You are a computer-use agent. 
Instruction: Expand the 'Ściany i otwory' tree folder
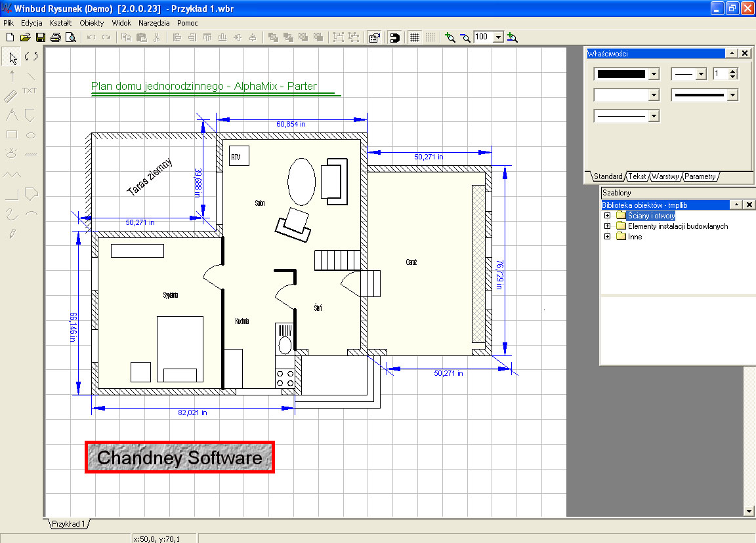[x=607, y=216]
